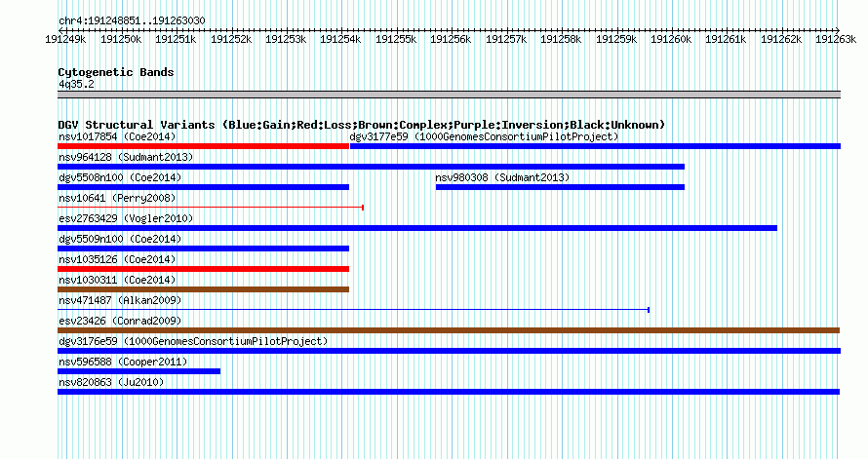Click the 191253k ruler tick label

(286, 39)
